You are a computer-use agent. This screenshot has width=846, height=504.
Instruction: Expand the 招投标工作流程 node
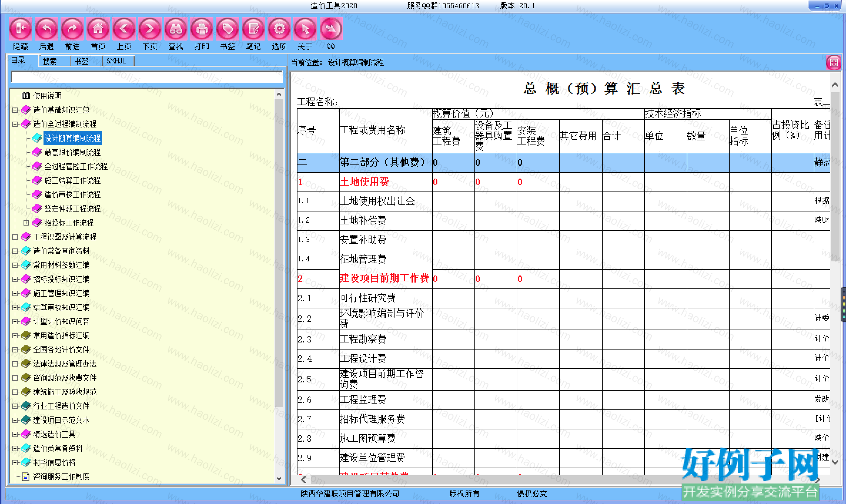coord(26,223)
